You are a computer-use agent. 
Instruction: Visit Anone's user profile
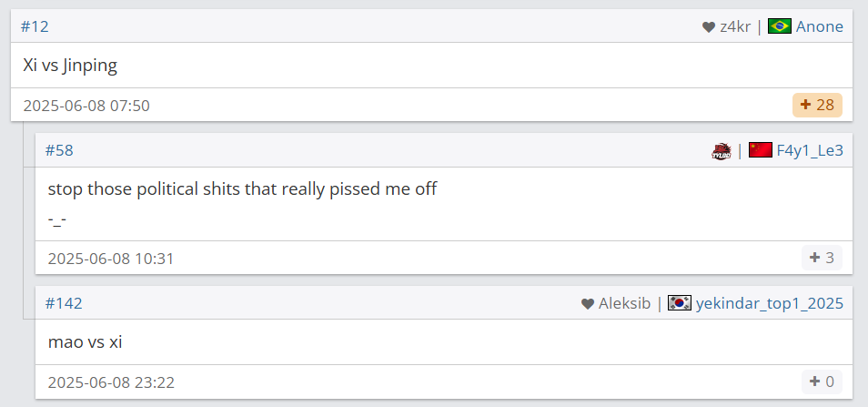819,26
